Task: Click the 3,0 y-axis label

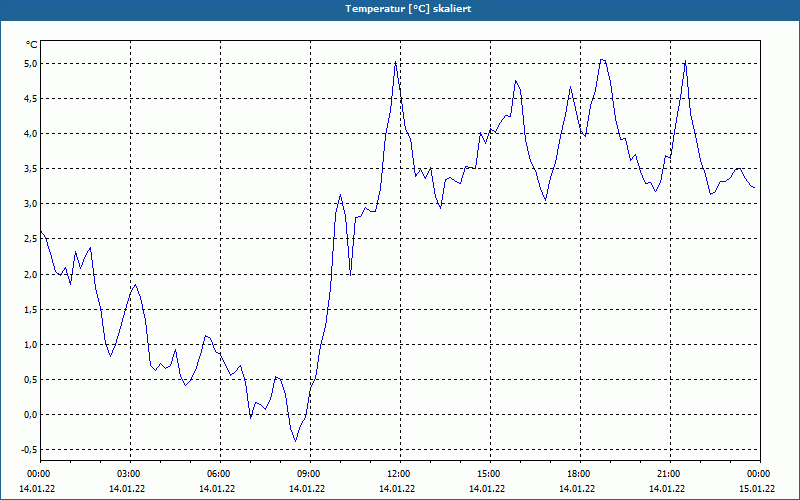Action: [31, 204]
